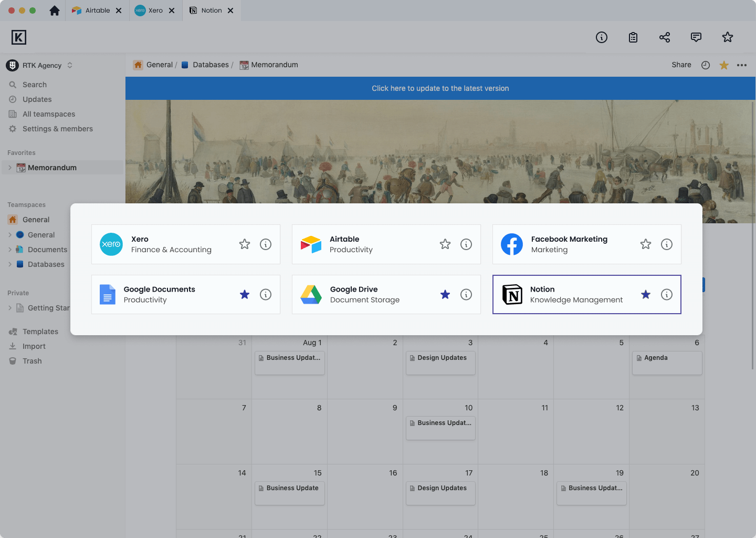The height and width of the screenshot is (538, 756).
Task: Open Import in the sidebar
Action: point(34,346)
